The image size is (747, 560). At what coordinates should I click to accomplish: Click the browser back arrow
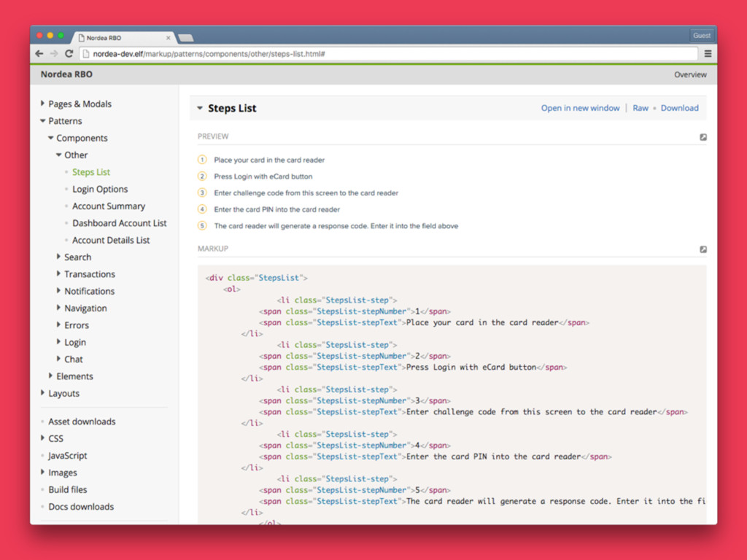[39, 54]
